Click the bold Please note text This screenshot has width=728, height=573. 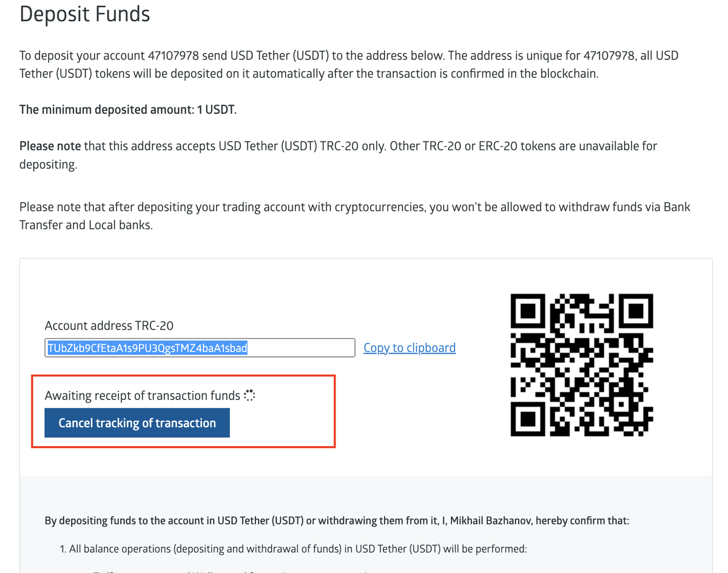[50, 146]
